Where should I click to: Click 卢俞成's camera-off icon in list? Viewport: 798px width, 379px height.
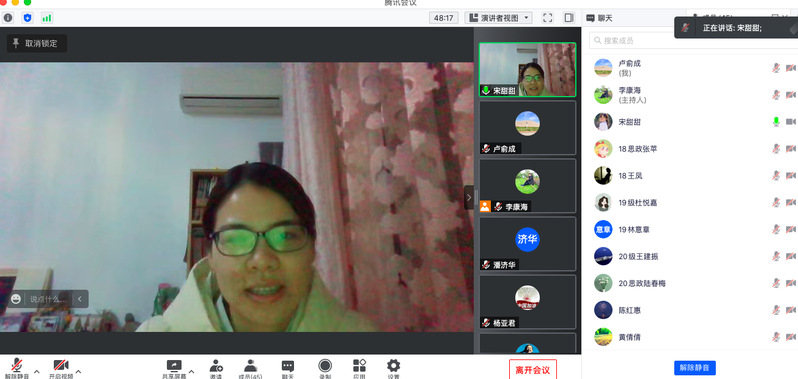tap(791, 68)
